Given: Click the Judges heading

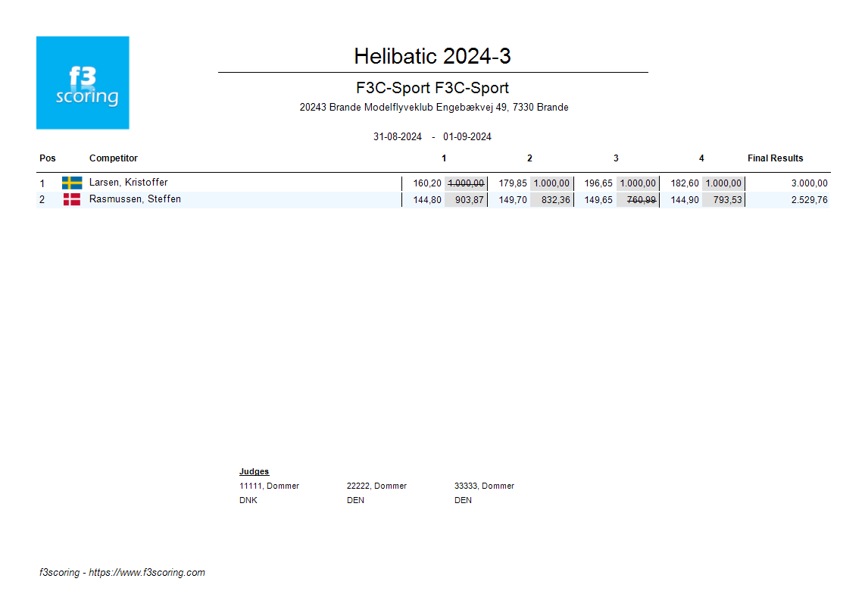Looking at the screenshot, I should pyautogui.click(x=255, y=471).
